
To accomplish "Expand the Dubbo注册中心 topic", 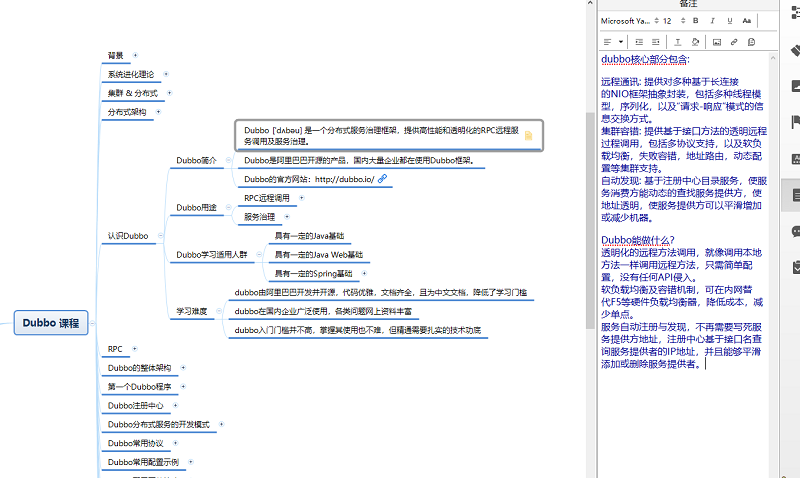I will [x=175, y=406].
